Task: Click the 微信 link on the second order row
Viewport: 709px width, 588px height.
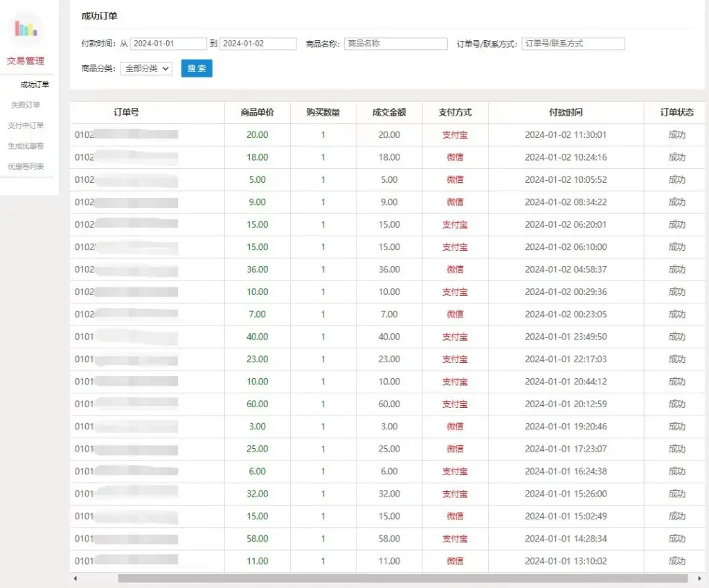Action: point(454,157)
